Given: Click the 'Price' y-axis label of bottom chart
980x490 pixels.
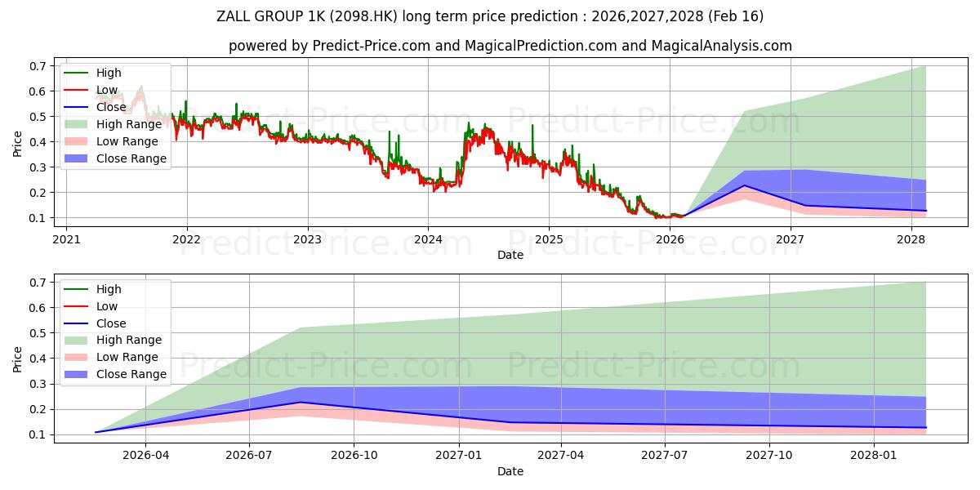Looking at the screenshot, I should [x=18, y=359].
